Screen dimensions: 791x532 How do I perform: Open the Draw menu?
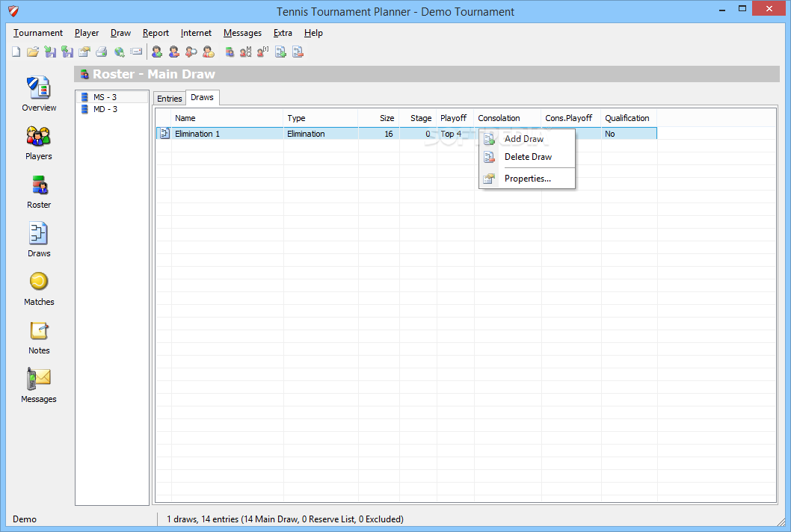[x=120, y=33]
